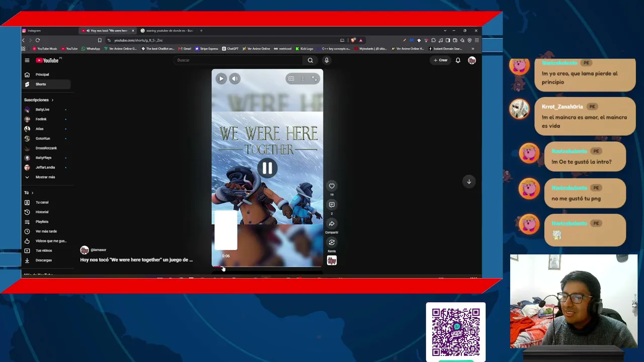Open a new browser tab
The width and height of the screenshot is (644, 362).
coord(201,31)
